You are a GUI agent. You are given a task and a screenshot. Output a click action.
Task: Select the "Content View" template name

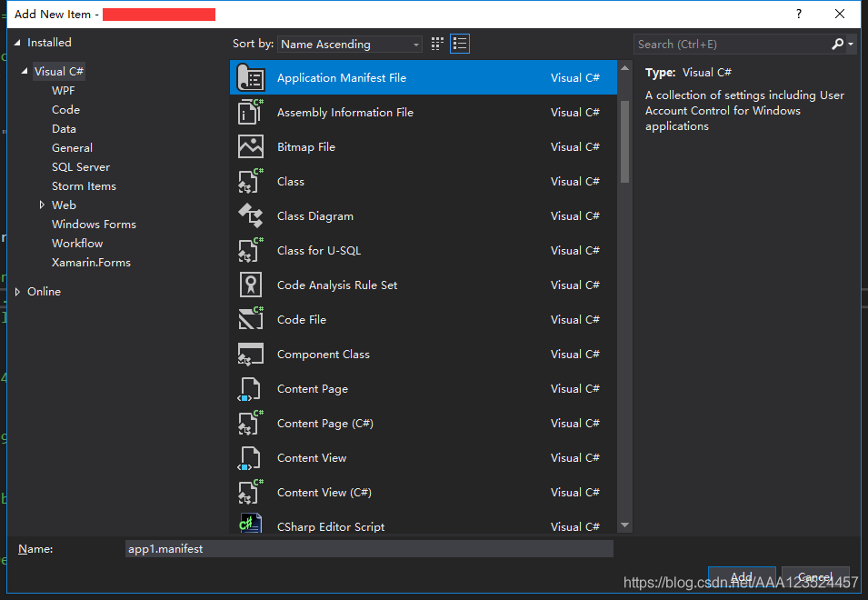(312, 458)
